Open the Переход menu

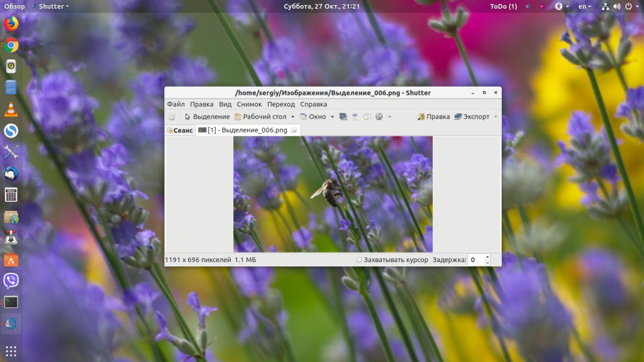(x=281, y=104)
